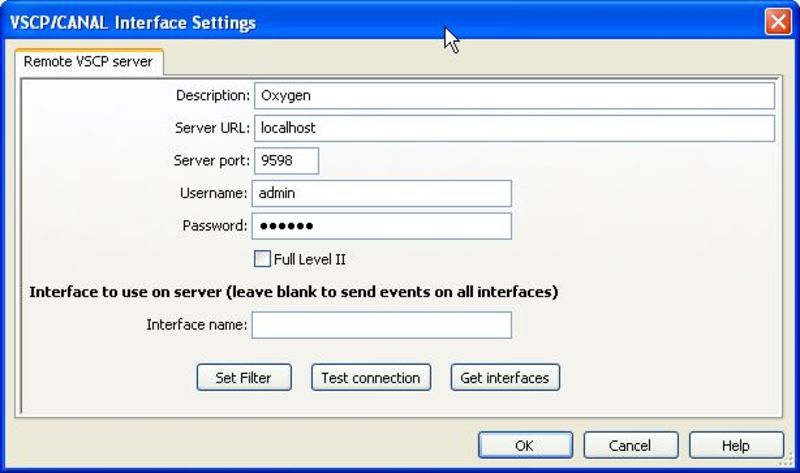This screenshot has height=473, width=800.
Task: Click the Username field containing admin
Action: [x=380, y=193]
